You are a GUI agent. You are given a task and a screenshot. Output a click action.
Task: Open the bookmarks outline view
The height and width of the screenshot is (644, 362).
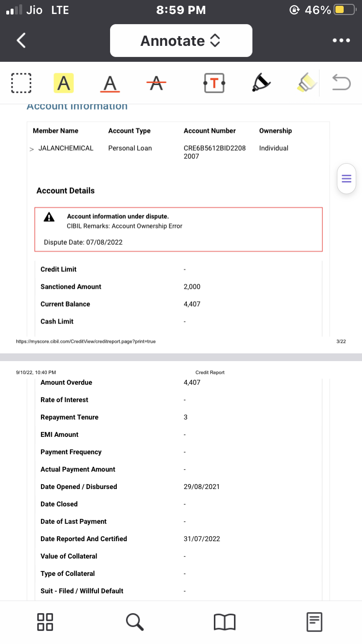(x=224, y=622)
